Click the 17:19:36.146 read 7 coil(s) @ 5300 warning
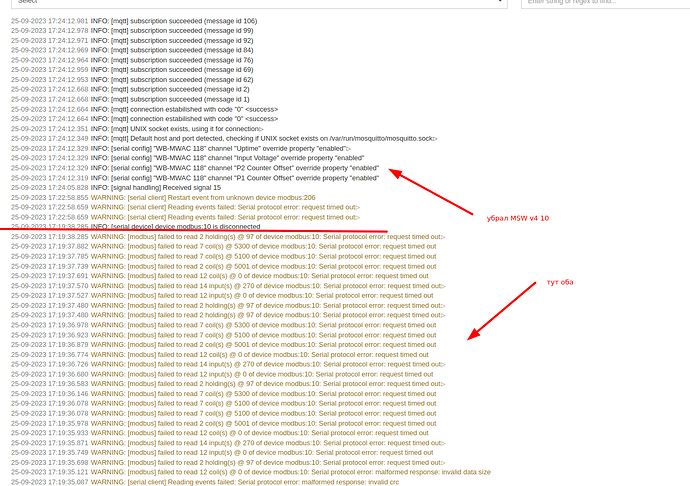 coord(224,394)
